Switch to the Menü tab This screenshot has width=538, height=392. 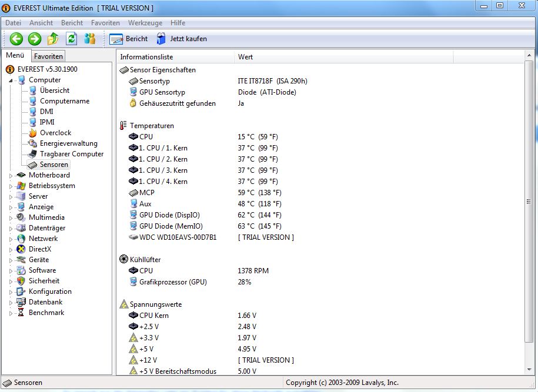(15, 55)
